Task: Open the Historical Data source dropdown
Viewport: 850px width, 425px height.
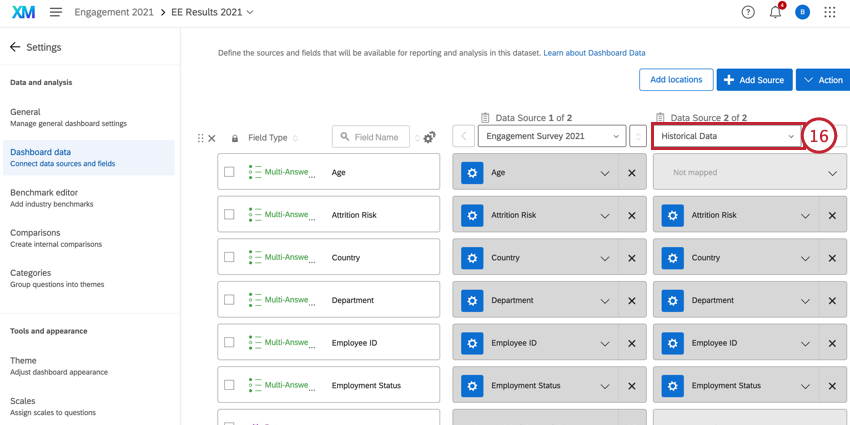Action: pos(727,136)
